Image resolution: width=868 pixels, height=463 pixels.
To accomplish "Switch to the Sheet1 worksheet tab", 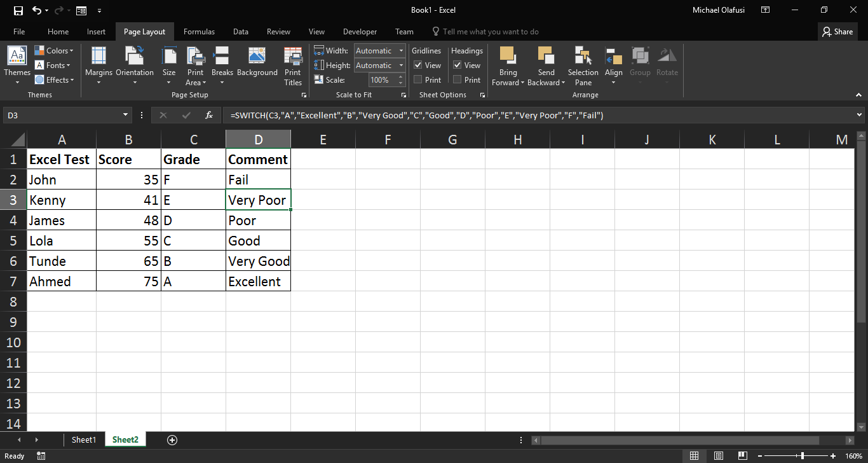I will click(84, 439).
